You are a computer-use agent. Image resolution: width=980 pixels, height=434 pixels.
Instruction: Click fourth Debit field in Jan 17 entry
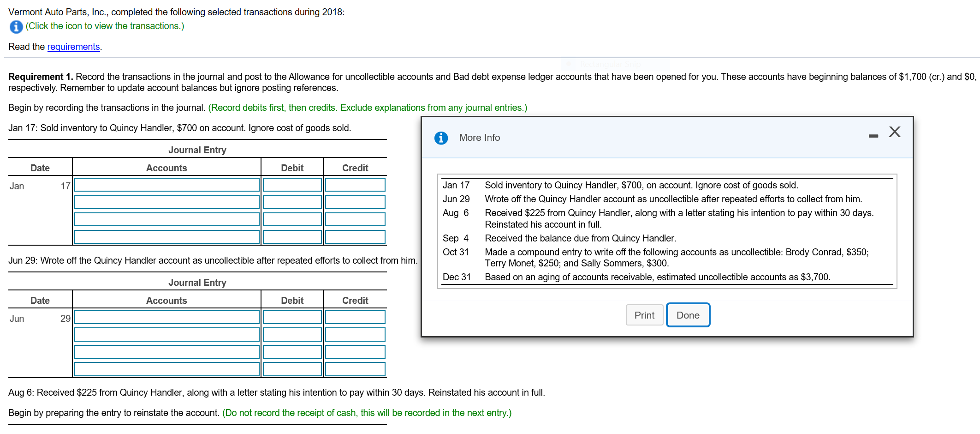tap(292, 237)
